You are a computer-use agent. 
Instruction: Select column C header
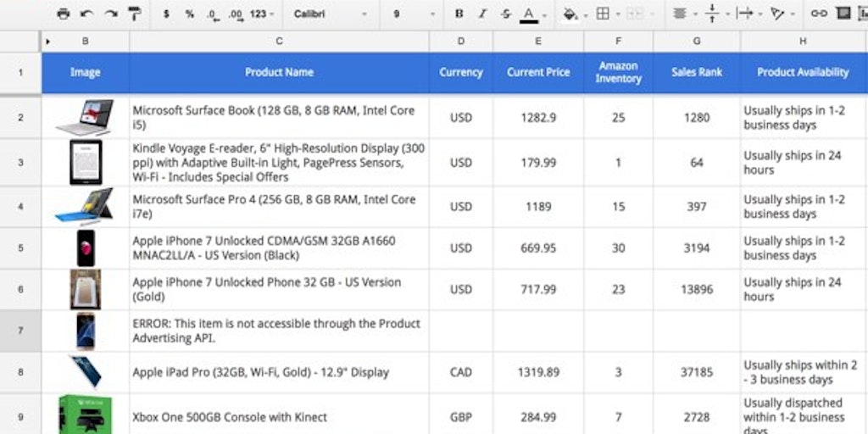279,42
